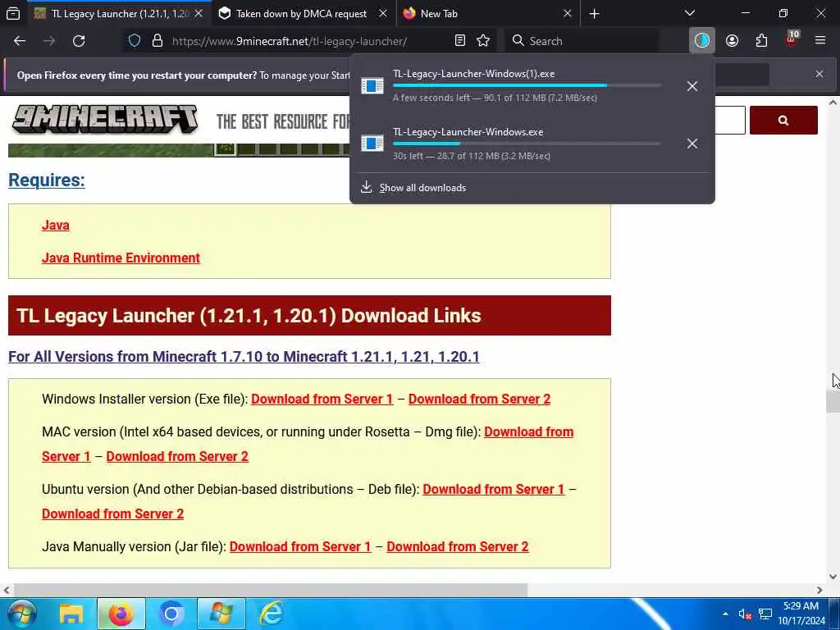The height and width of the screenshot is (630, 840).
Task: Click TL-Legacy-Launcher-Windows(1).exe progress bar
Action: click(x=527, y=85)
